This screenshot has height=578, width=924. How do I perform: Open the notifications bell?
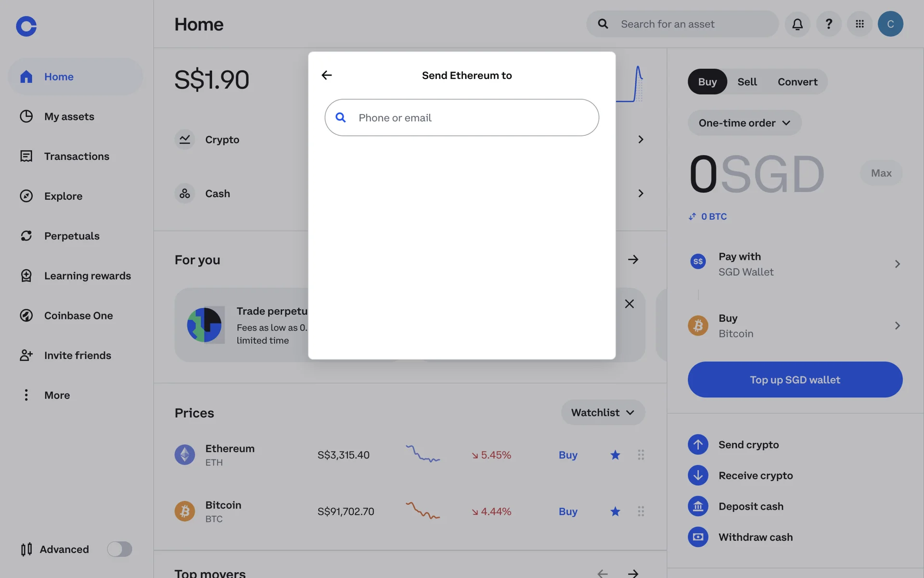click(x=797, y=24)
